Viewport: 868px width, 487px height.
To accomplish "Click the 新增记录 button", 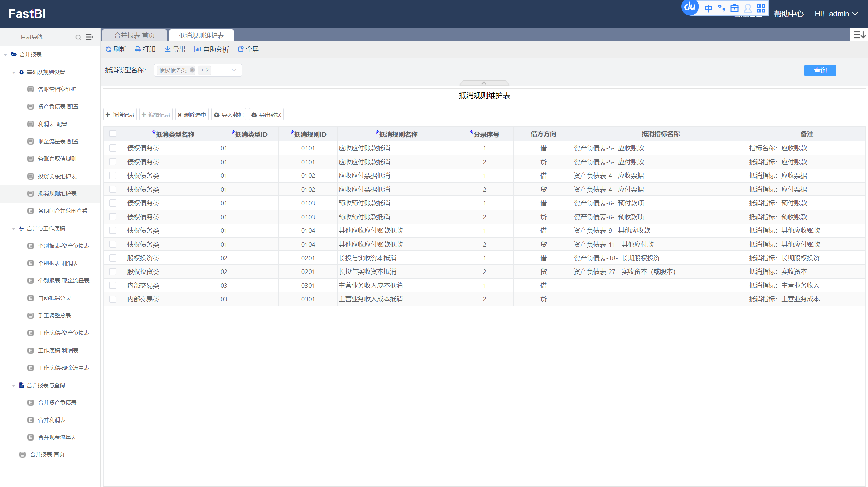I will point(120,115).
